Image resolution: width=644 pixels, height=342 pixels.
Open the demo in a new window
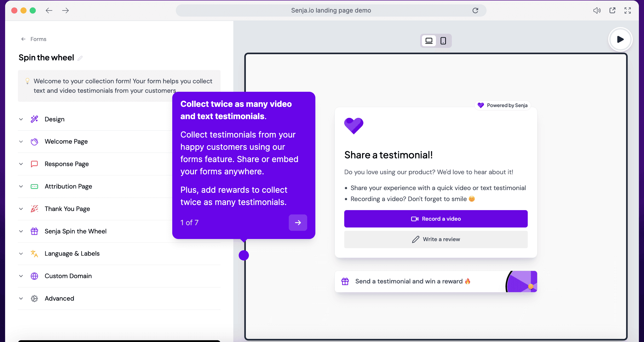click(x=612, y=10)
